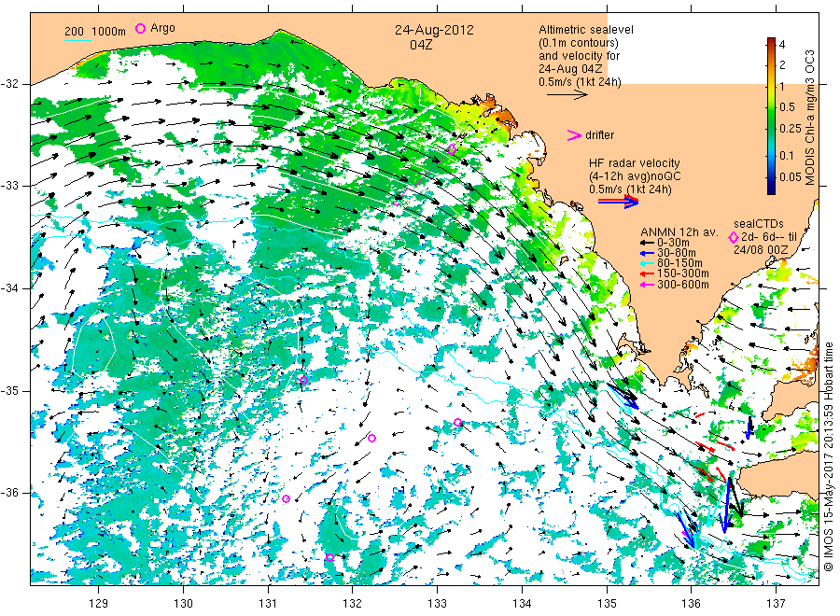Click the 'drifter' legend label

[x=599, y=135]
